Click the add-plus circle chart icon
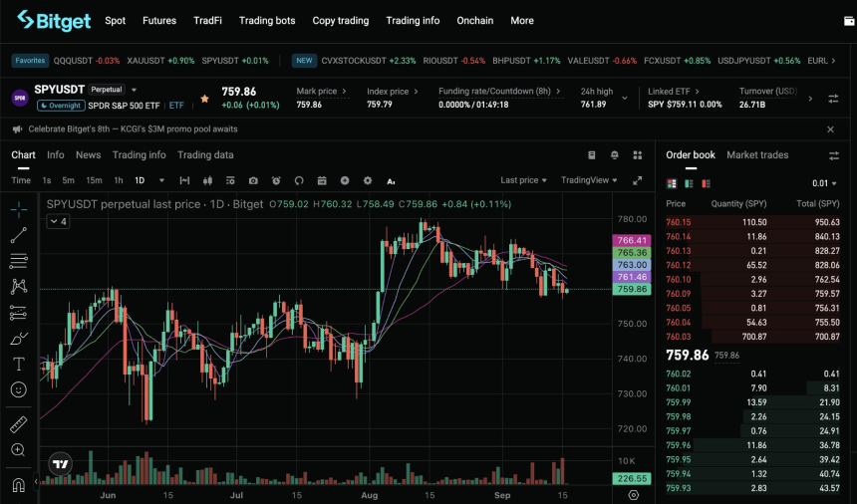Viewport: 857px width, 504px height. (x=345, y=180)
